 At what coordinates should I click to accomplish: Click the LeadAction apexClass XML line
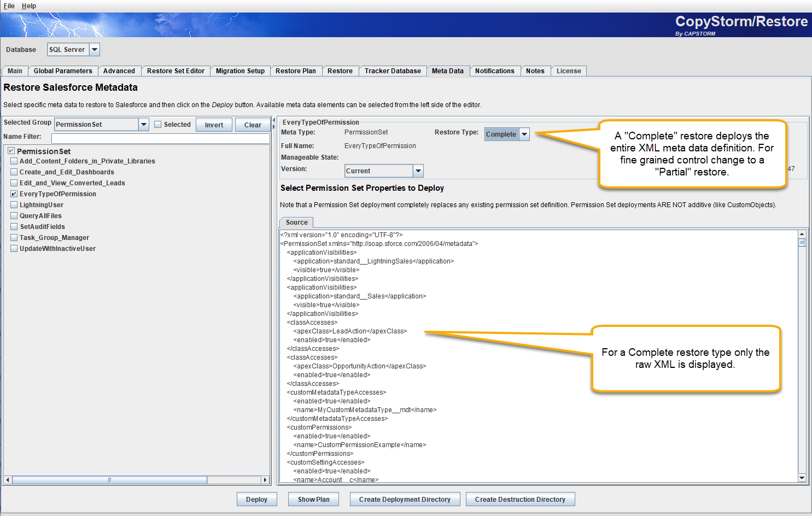350,331
